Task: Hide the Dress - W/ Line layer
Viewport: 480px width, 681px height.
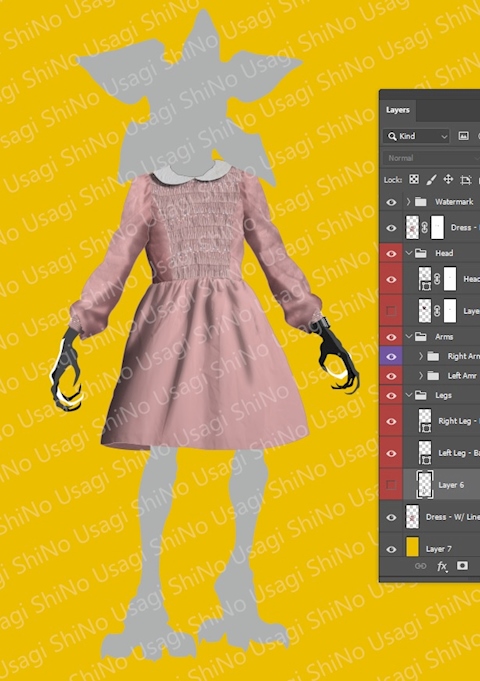Action: point(391,517)
